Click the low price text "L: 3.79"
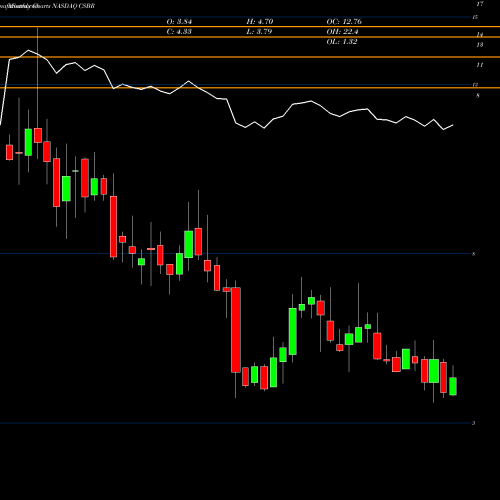The height and width of the screenshot is (500, 500). [259, 32]
